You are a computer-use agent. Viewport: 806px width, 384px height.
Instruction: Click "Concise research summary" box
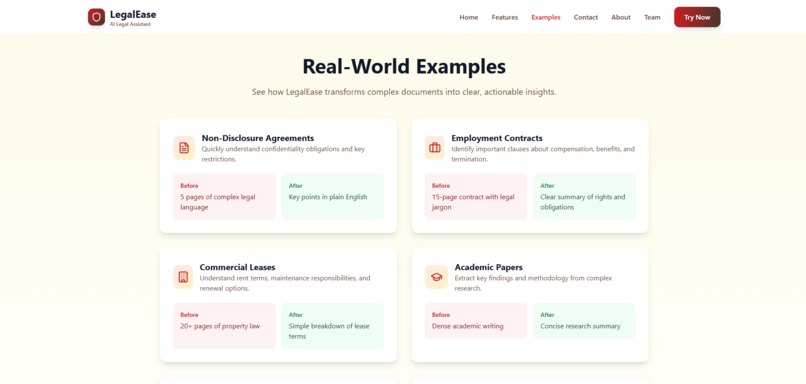point(584,320)
